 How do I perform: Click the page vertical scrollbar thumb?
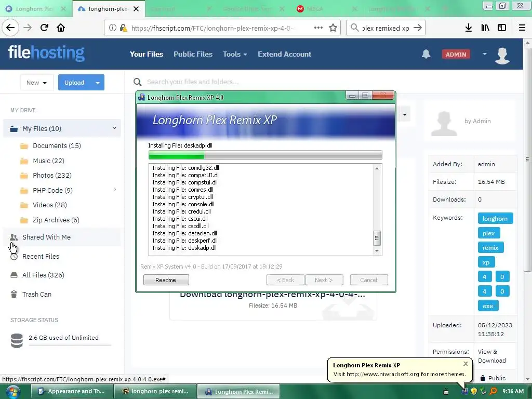tap(527, 159)
